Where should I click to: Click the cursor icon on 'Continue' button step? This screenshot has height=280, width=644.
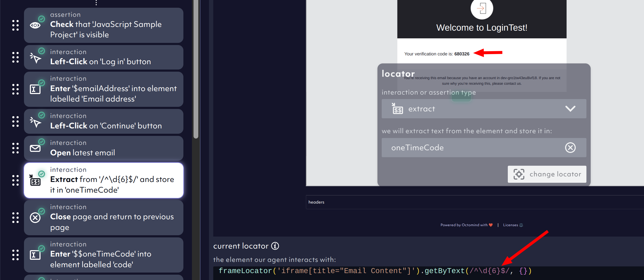[35, 122]
